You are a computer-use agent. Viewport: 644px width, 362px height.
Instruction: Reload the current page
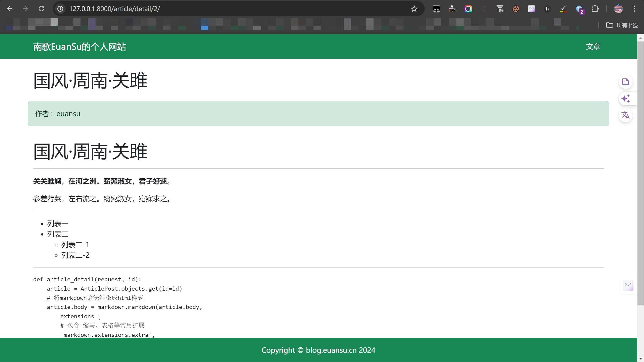[x=42, y=9]
